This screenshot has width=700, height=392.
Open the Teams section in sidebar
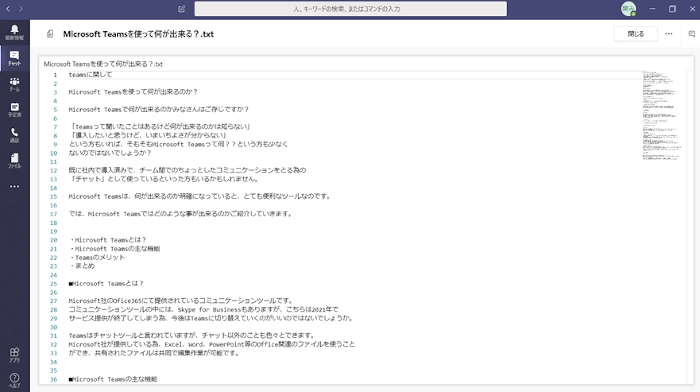pyautogui.click(x=14, y=84)
